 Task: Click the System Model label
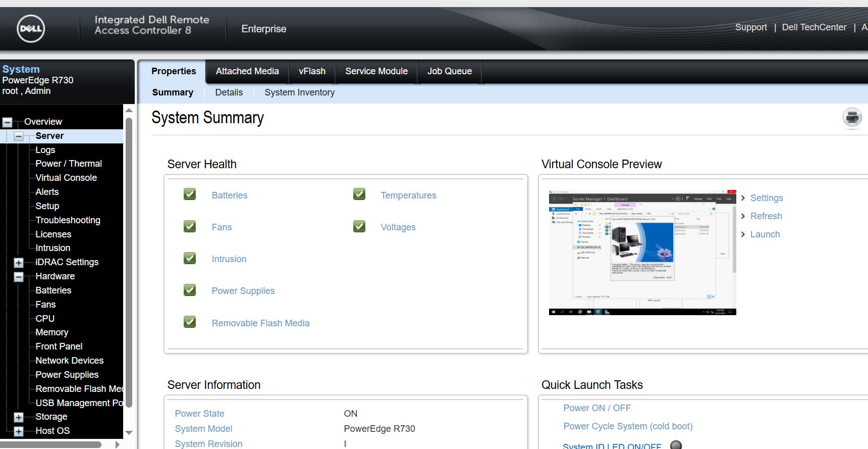coord(203,429)
